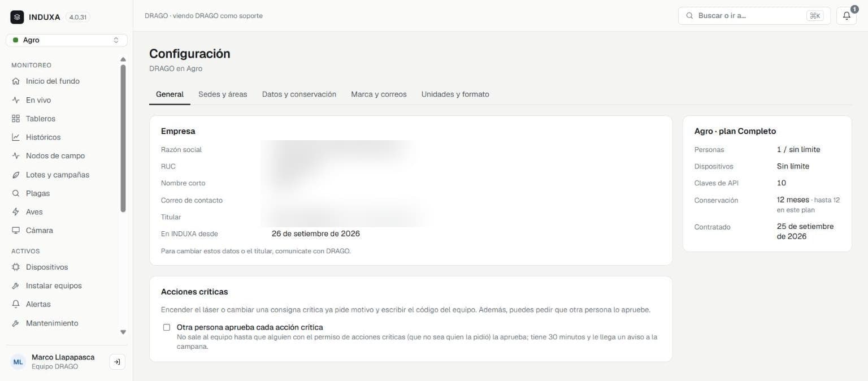Viewport: 868px width, 381px height.
Task: Click the Agro · plan Completo heading
Action: (x=735, y=131)
